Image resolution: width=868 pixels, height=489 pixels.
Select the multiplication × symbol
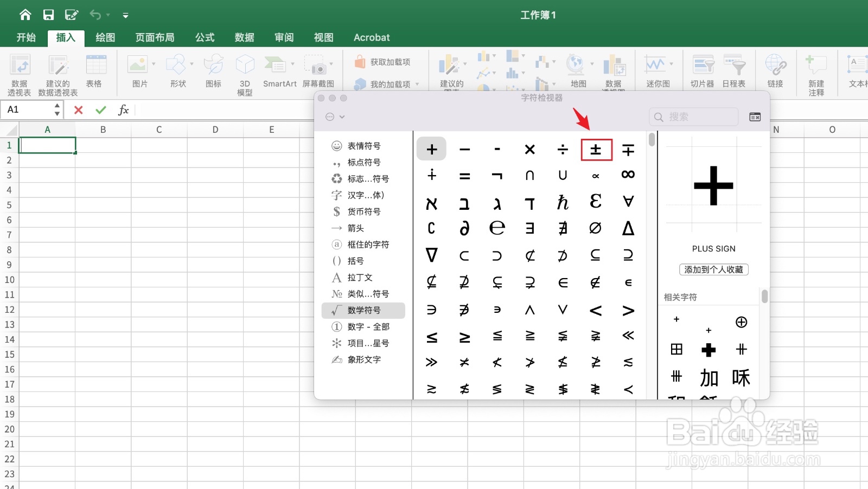click(x=530, y=150)
